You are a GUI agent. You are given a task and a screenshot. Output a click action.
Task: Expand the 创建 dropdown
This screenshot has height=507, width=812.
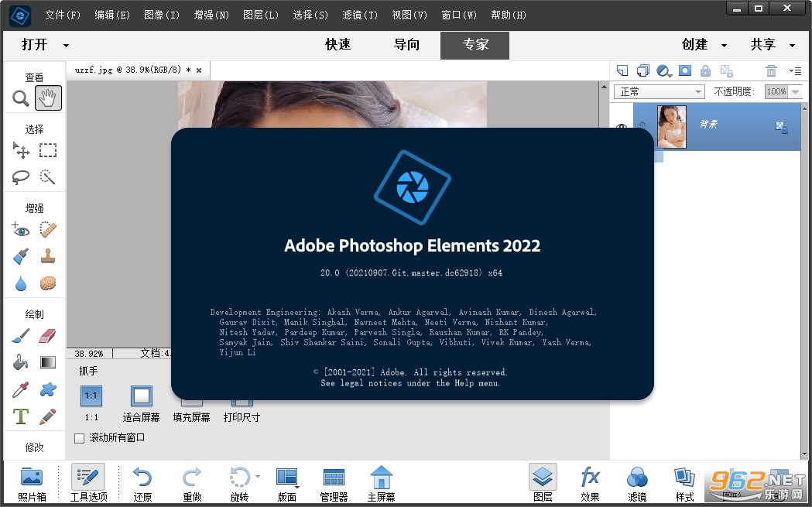coord(724,46)
